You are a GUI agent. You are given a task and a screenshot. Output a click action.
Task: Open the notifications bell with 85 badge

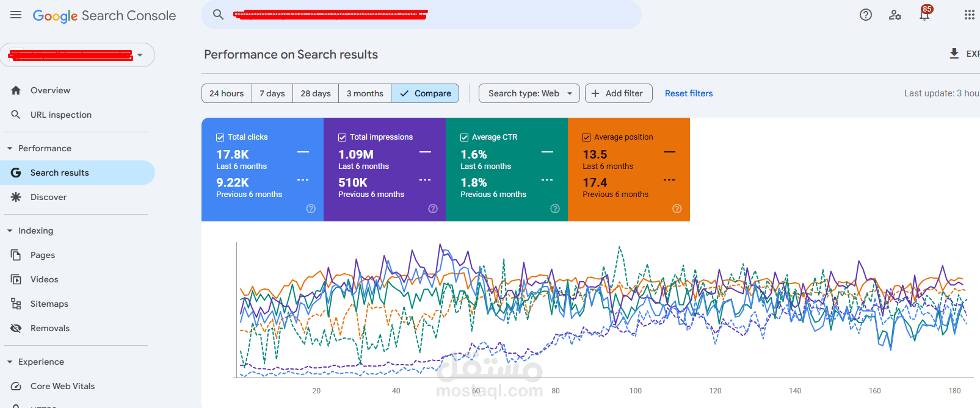pos(924,14)
